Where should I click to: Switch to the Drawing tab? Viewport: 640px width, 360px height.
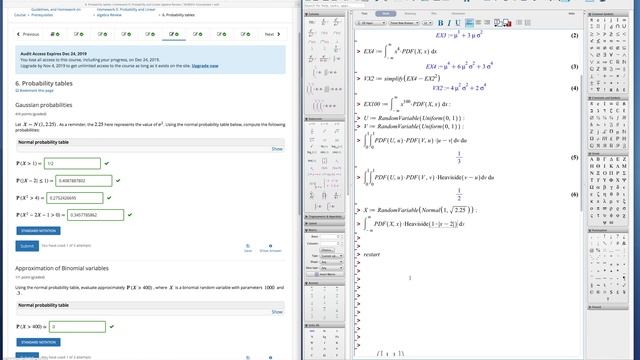(410, 13)
